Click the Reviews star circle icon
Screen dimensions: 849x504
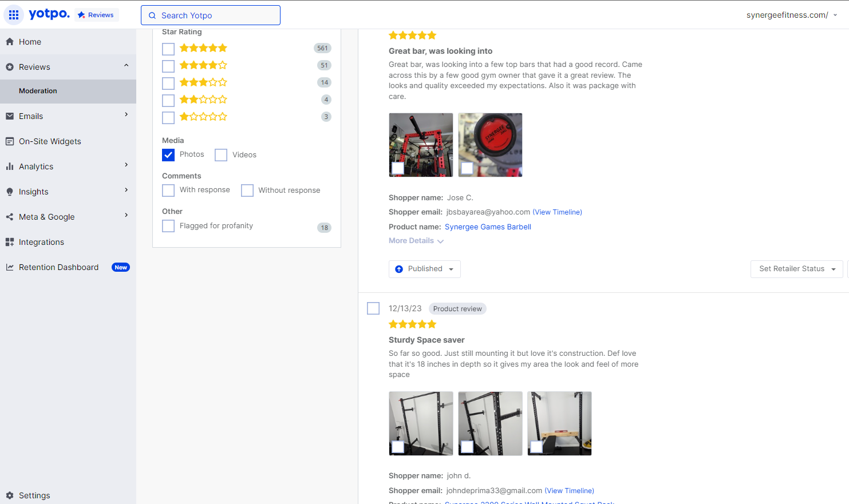(x=10, y=67)
